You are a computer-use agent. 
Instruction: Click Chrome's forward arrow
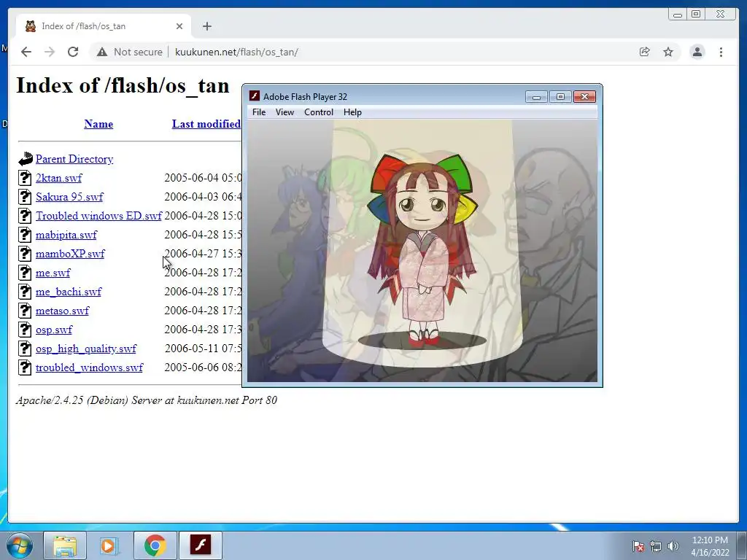click(50, 52)
